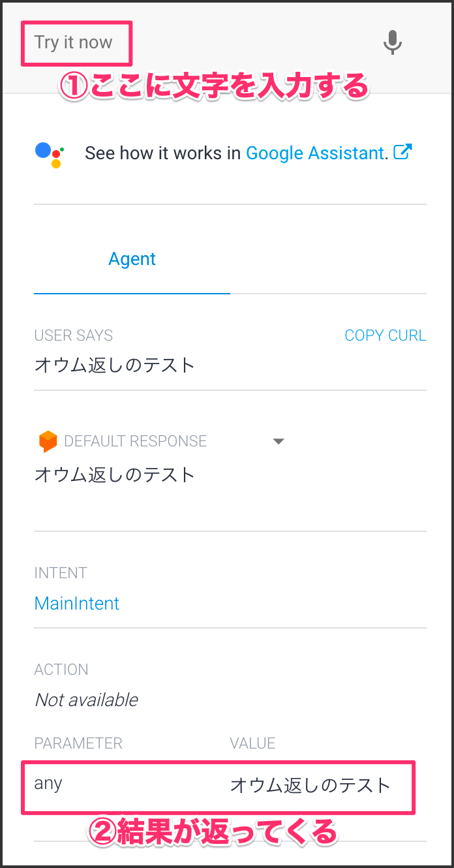Image resolution: width=454 pixels, height=868 pixels.
Task: Click the response text under DEFAULT RESPONSE
Action: pos(115,474)
